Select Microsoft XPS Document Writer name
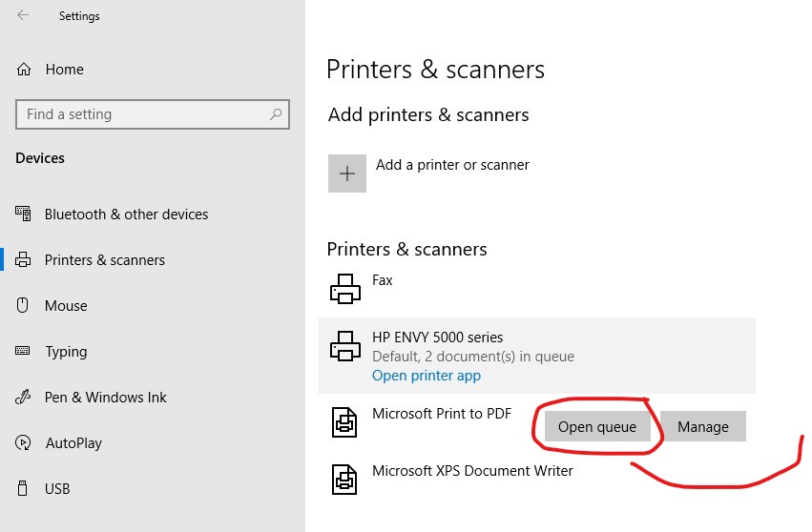Viewport: 812px width, 532px height. click(472, 470)
